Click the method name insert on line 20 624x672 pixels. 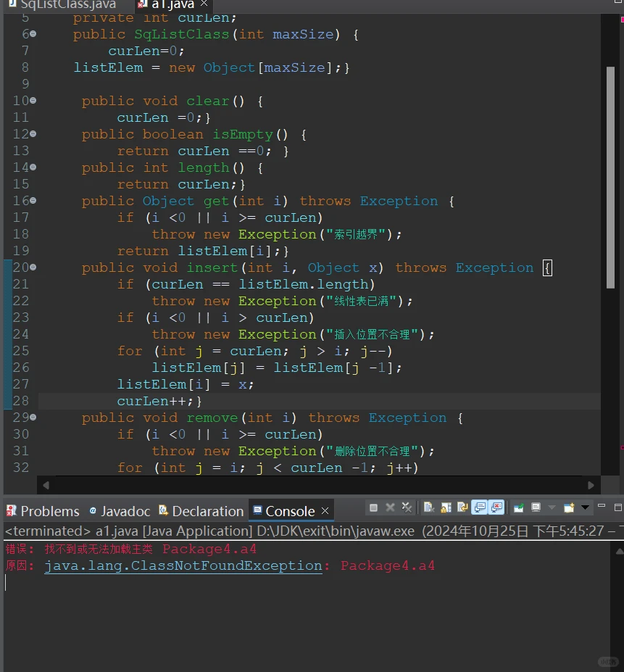click(x=212, y=267)
